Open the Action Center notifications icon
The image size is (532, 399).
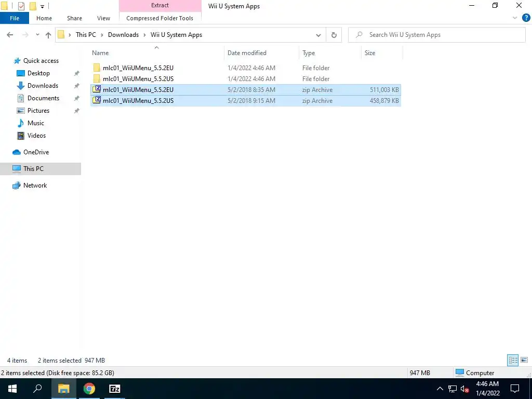pos(515,389)
